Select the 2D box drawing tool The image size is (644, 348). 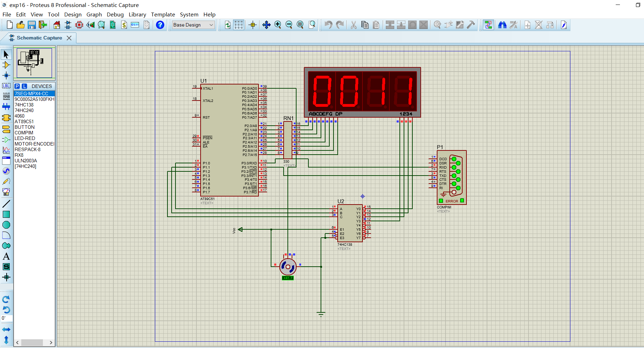(x=6, y=214)
